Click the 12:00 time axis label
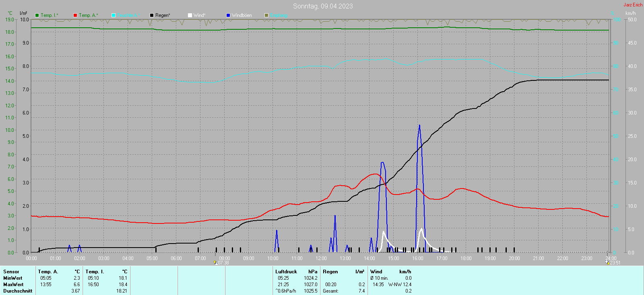The width and height of the screenshot is (644, 295). [321, 258]
